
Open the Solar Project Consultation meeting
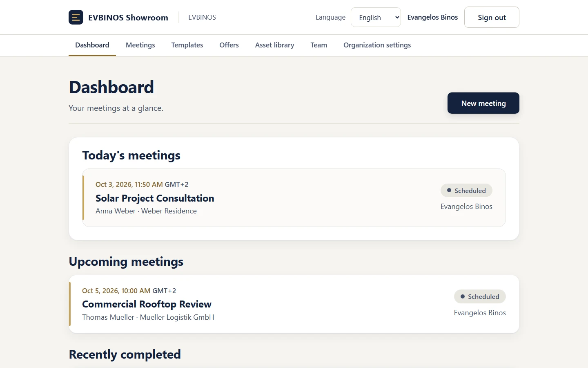[294, 198]
